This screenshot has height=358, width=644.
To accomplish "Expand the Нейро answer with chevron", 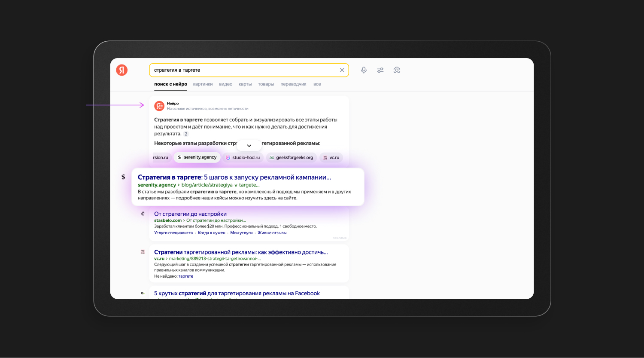I will click(249, 145).
